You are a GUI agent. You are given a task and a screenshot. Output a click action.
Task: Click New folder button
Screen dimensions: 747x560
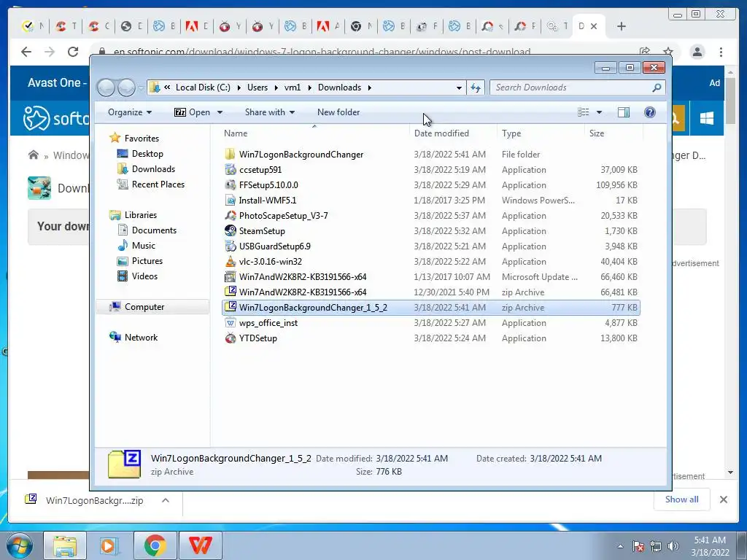pos(338,112)
